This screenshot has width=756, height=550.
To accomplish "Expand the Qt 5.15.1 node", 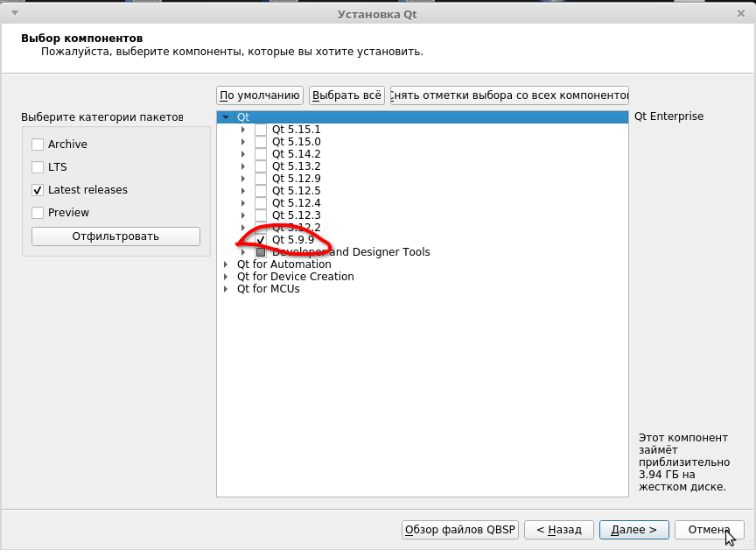I will click(243, 130).
